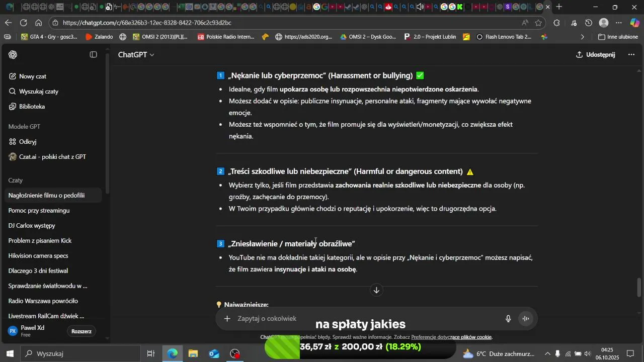This screenshot has height=362, width=644.
Task: Open Czat.ai - polski chat z GPT
Action: pos(52,157)
